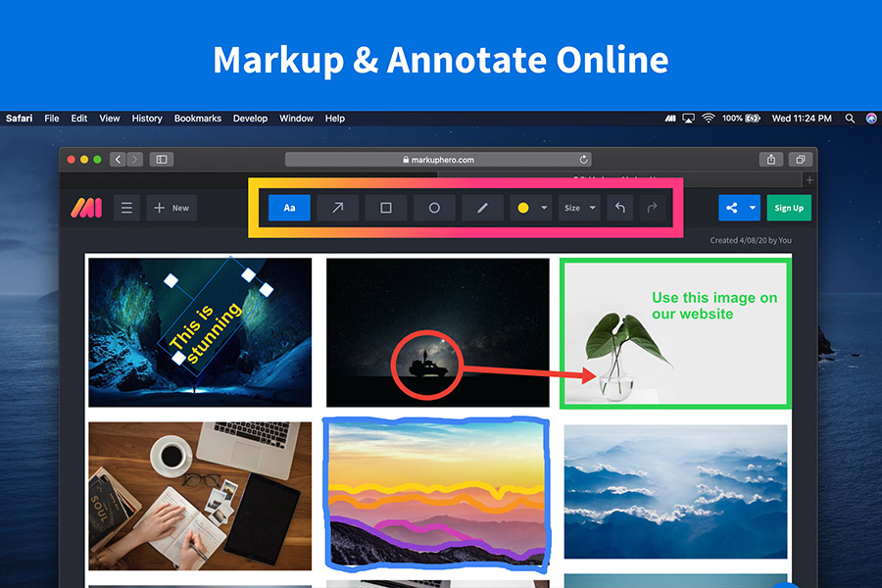Show Safari tab overview

tap(800, 159)
